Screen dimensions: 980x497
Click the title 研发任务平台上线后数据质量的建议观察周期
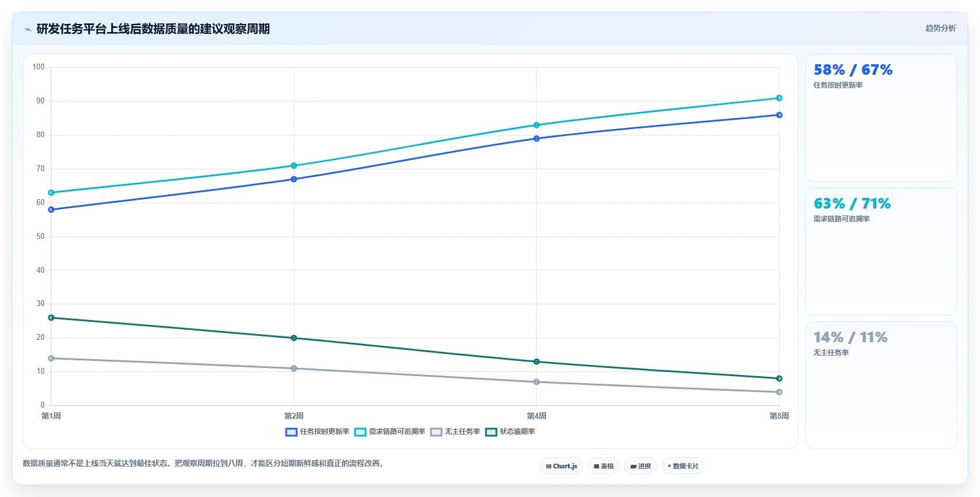point(153,29)
